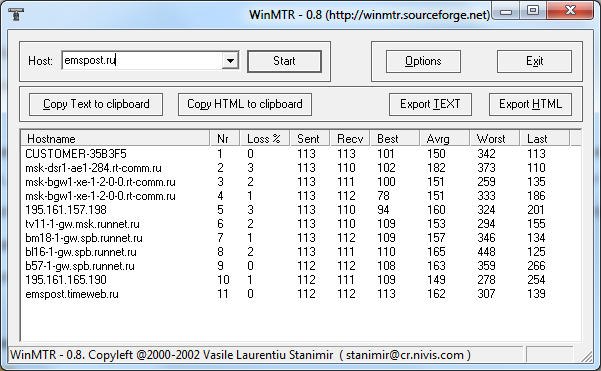
Task: Maximize the WinMTR window
Action: click(533, 10)
